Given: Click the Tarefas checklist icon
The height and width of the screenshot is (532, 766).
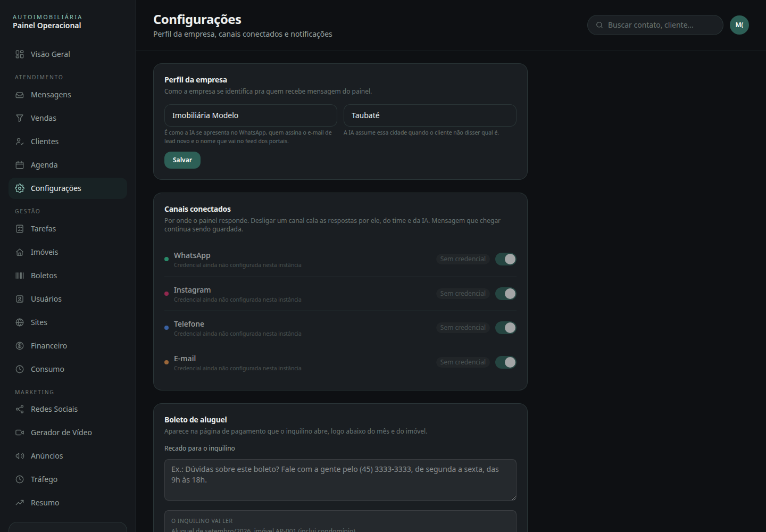Looking at the screenshot, I should coord(20,229).
